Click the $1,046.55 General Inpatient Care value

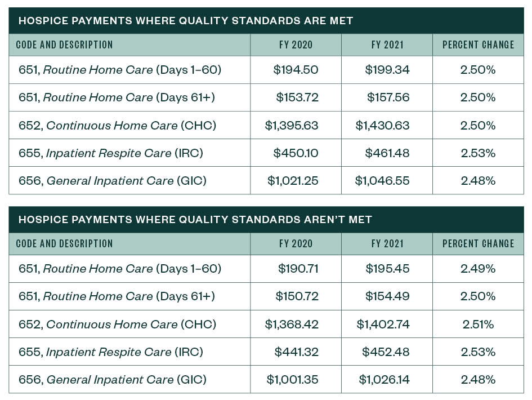[x=382, y=181]
